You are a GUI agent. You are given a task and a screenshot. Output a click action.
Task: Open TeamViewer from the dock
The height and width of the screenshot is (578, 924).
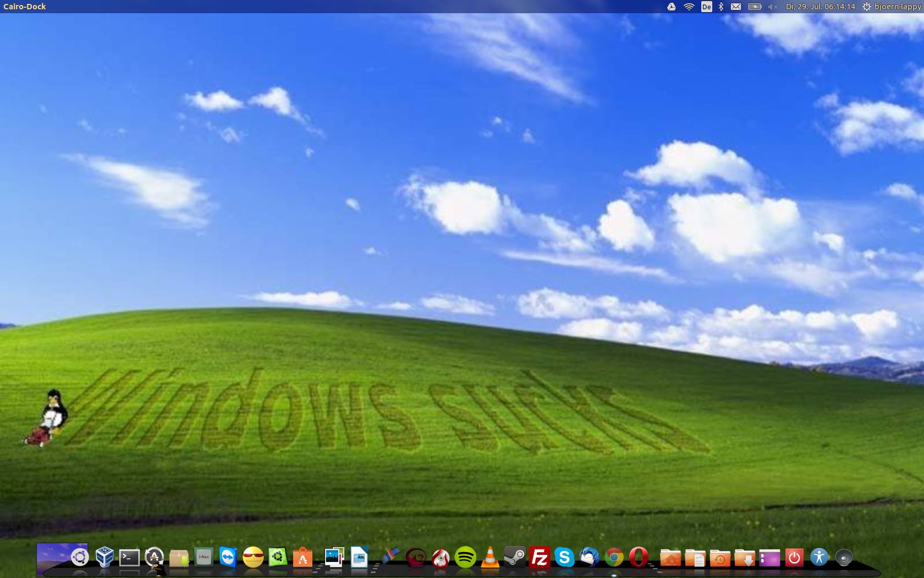(228, 557)
